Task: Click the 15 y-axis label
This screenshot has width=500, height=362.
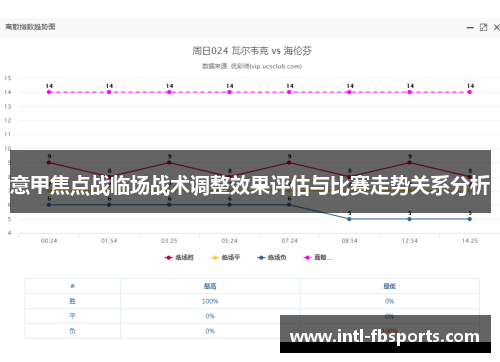Action: tap(8, 78)
